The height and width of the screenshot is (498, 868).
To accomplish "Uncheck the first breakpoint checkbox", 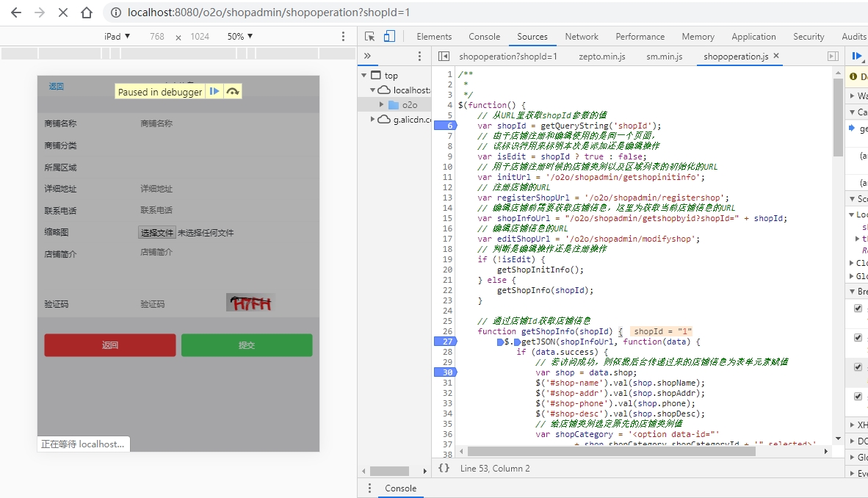I will (858, 308).
